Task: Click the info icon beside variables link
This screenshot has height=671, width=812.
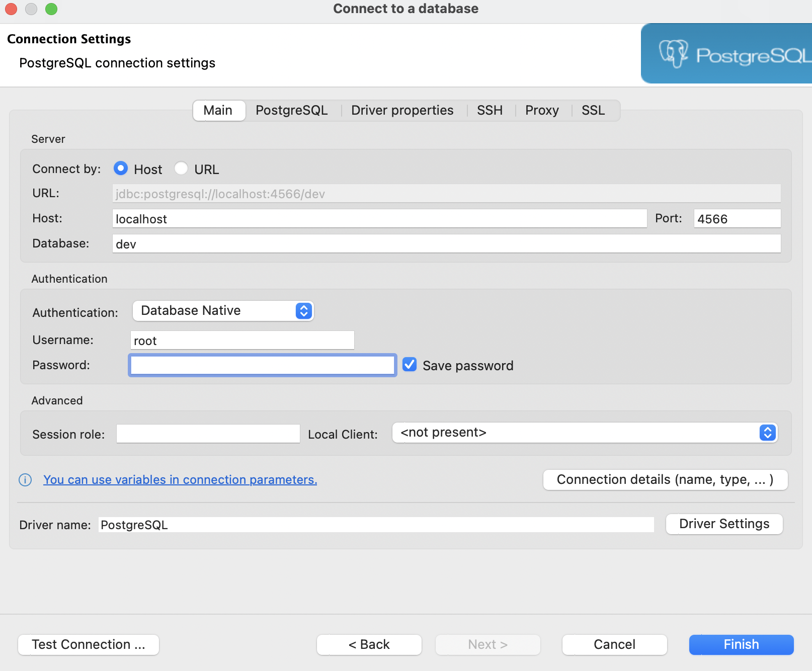Action: click(25, 480)
